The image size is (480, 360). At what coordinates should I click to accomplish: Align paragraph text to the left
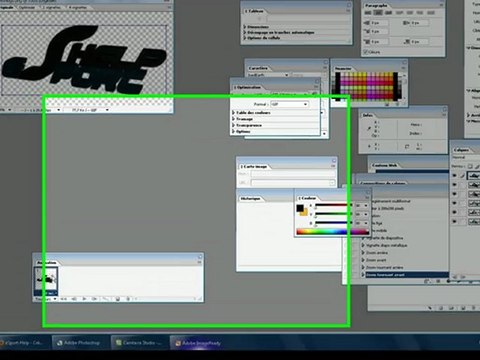point(368,13)
